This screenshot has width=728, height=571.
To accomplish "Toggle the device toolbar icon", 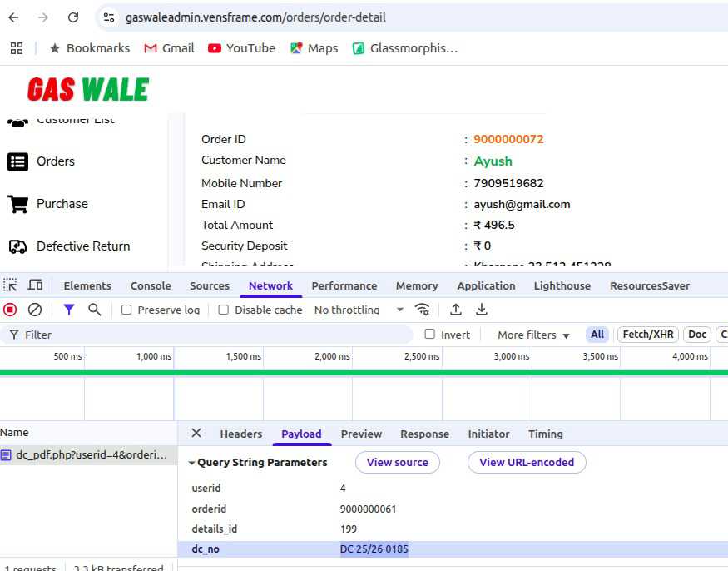I will (36, 285).
